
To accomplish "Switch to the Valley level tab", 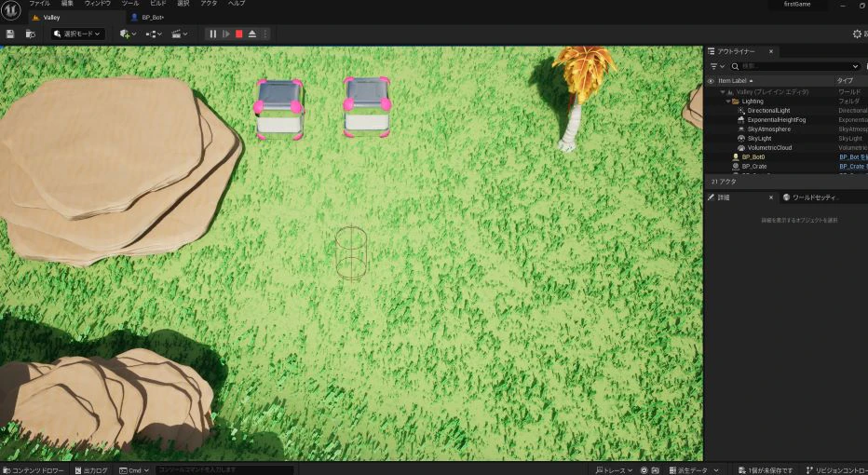I will click(x=51, y=17).
